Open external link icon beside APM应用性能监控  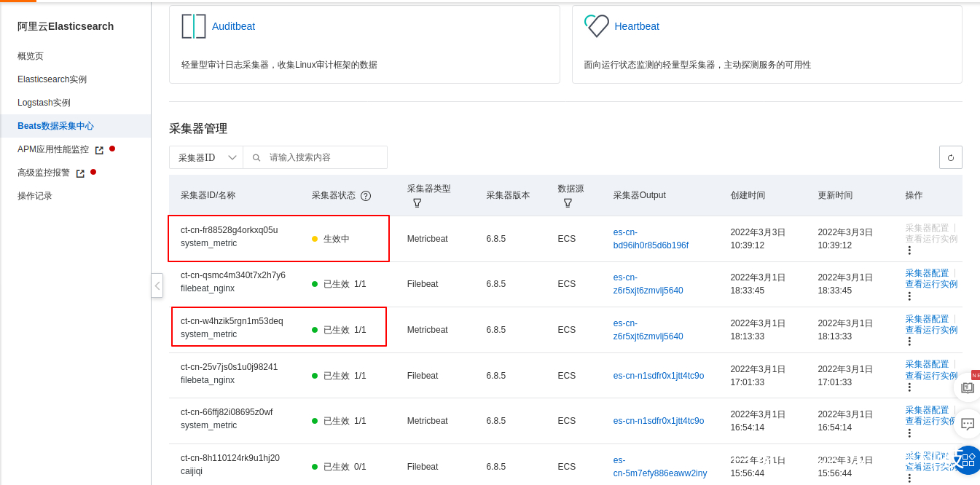pos(99,150)
